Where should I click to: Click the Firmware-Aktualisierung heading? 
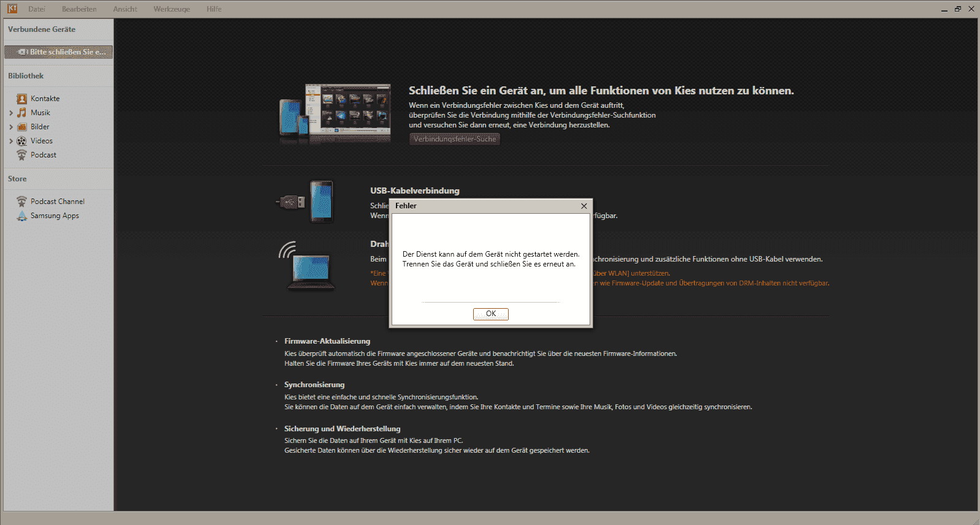click(327, 341)
